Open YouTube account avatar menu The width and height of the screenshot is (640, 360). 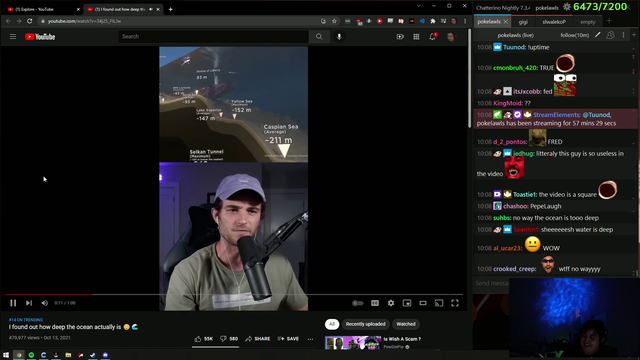[451, 37]
